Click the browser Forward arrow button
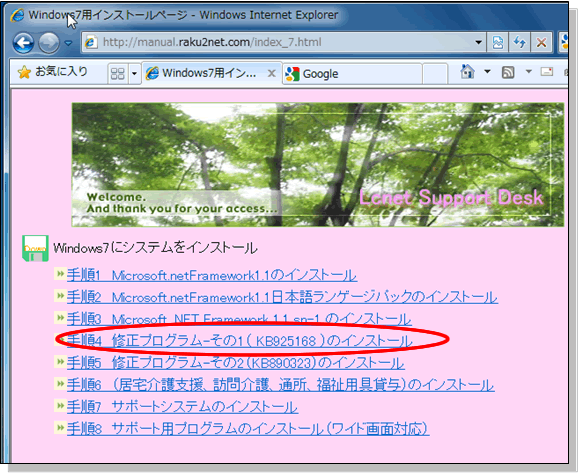 tap(49, 43)
